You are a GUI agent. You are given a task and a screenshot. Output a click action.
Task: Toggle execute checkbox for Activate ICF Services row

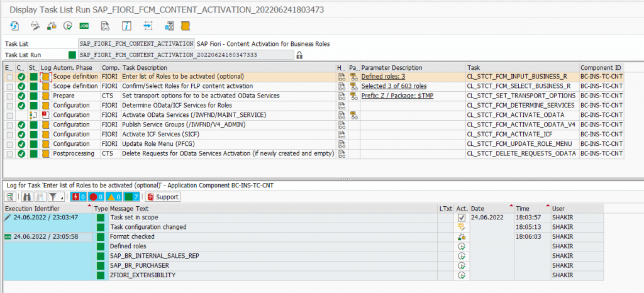[9, 134]
